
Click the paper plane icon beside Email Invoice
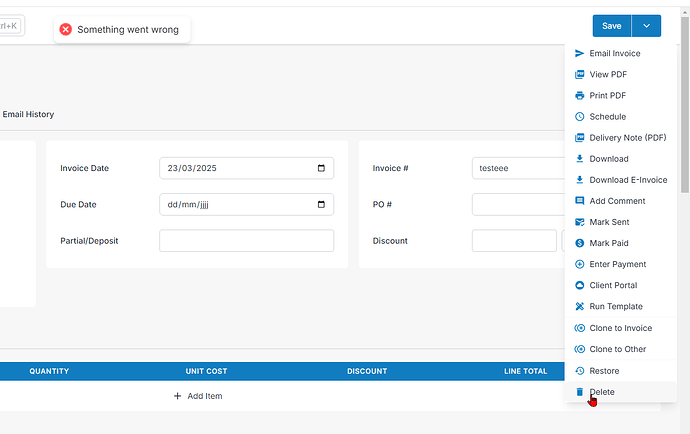click(x=580, y=53)
